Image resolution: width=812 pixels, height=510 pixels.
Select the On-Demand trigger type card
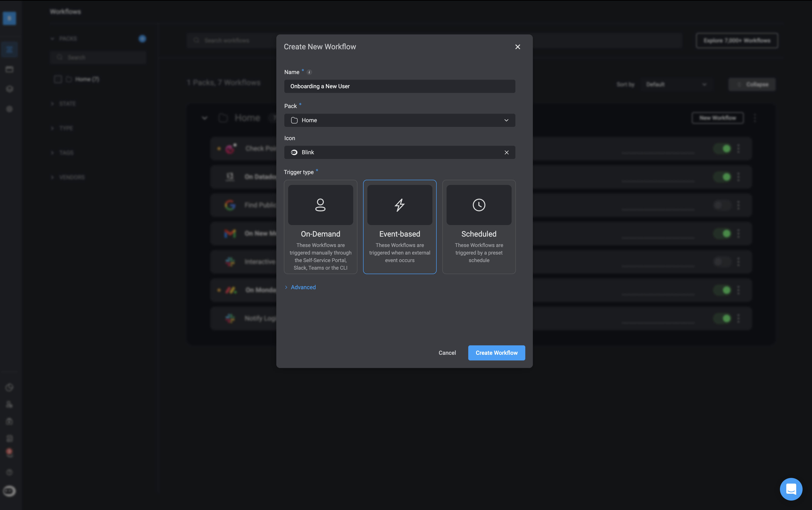(x=320, y=227)
